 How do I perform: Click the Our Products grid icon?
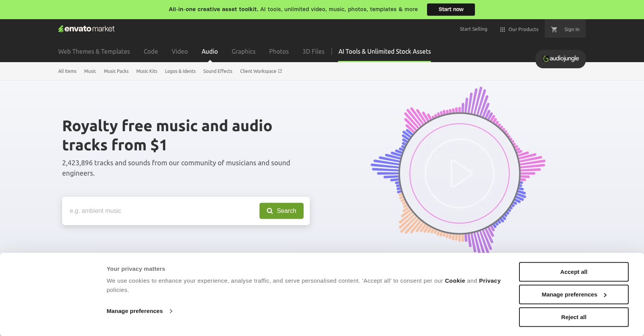click(503, 30)
